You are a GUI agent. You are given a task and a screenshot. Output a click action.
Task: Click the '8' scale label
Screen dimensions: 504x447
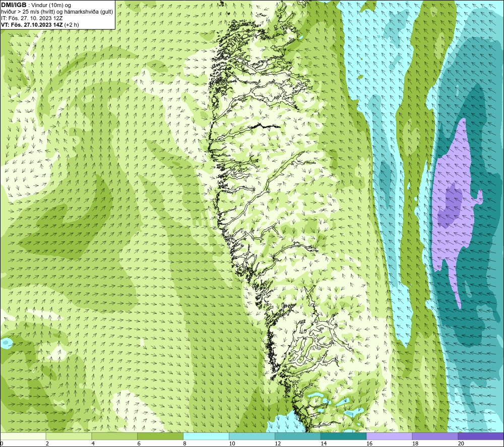[x=184, y=443]
